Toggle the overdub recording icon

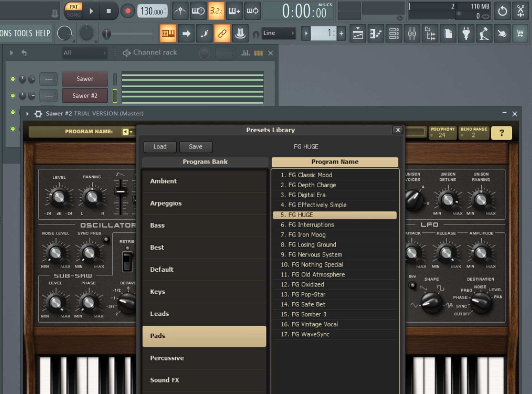click(234, 11)
